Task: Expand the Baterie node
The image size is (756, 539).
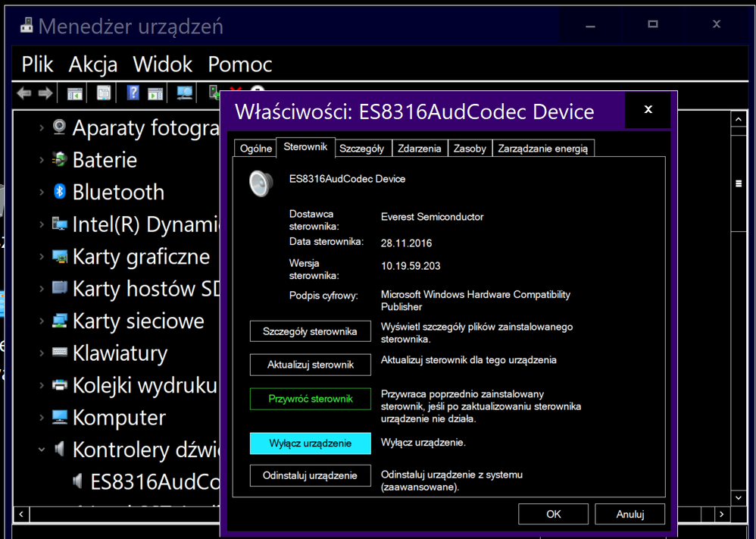Action: pos(42,160)
